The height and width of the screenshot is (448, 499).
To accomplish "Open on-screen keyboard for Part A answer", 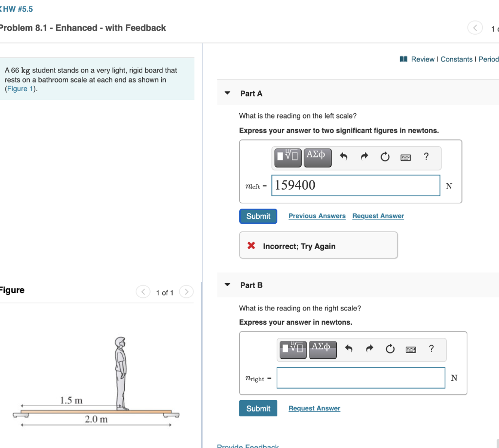I will (405, 156).
